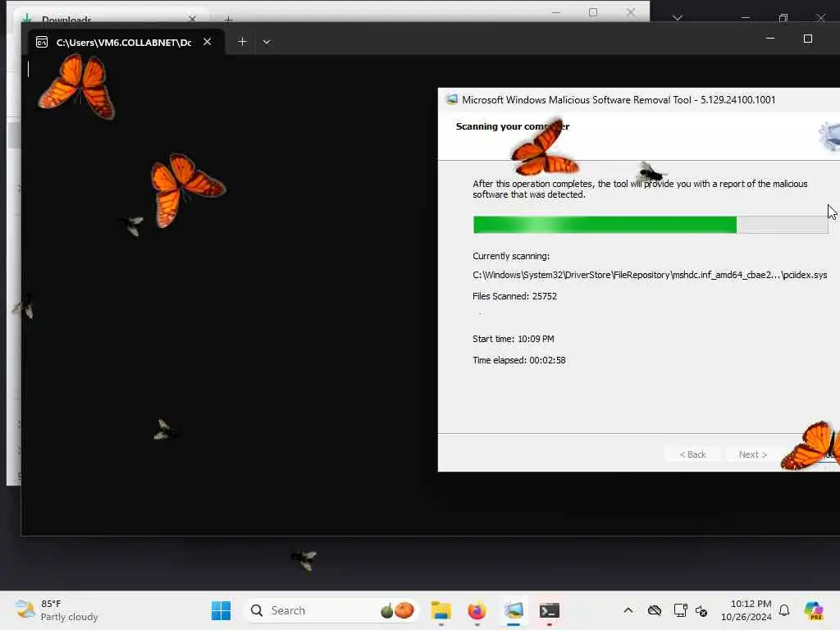Click the Search highlight fruit icon in taskbar
The image size is (840, 630).
pos(397,610)
